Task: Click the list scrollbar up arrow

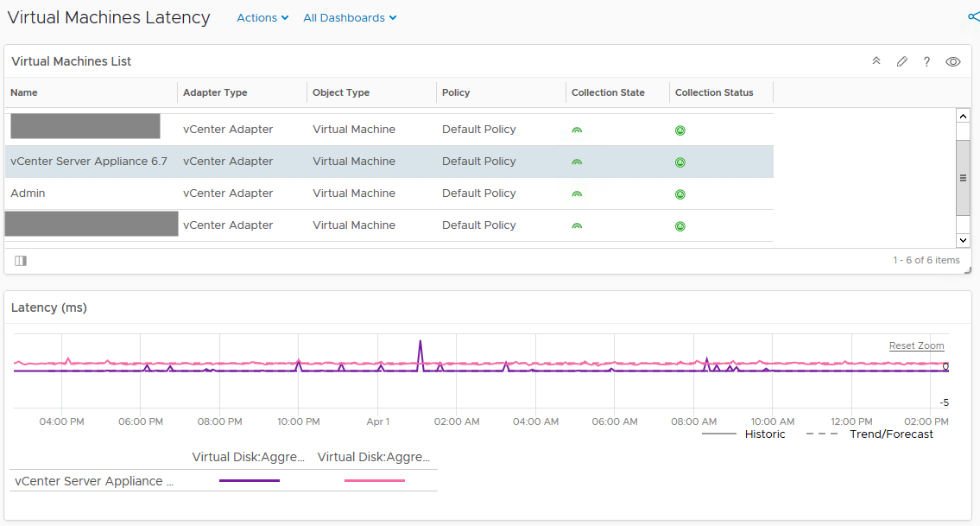Action: tap(963, 116)
